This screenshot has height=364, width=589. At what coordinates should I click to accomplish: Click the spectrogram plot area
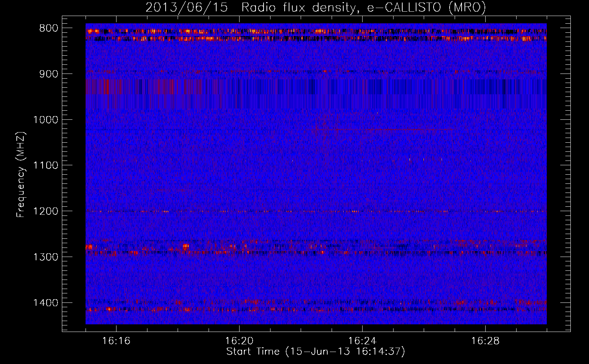pos(316,174)
